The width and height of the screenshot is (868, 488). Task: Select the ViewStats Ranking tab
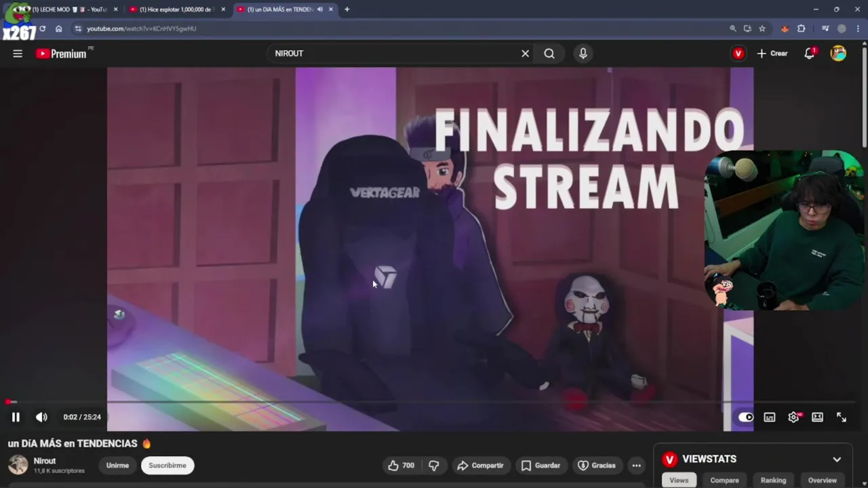773,480
